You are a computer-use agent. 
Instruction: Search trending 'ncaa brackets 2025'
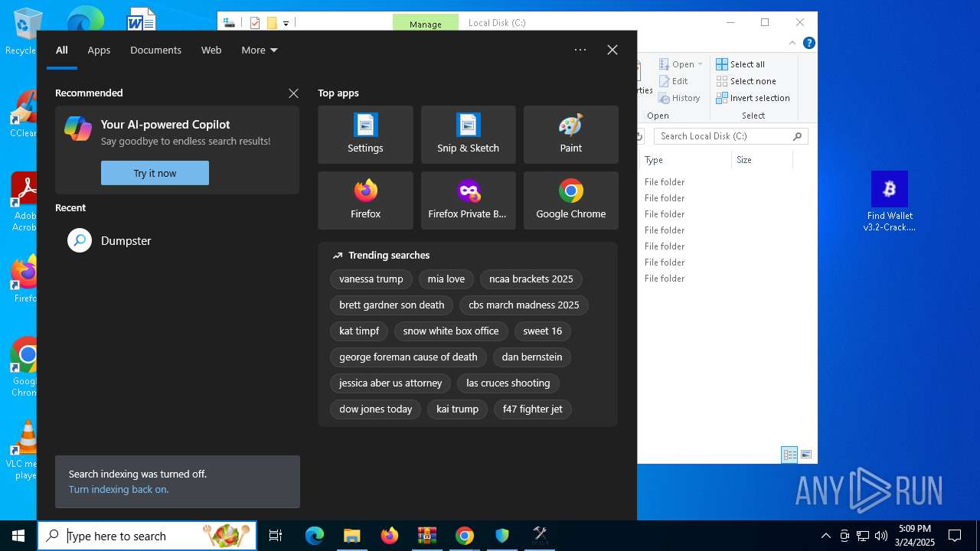pos(531,279)
